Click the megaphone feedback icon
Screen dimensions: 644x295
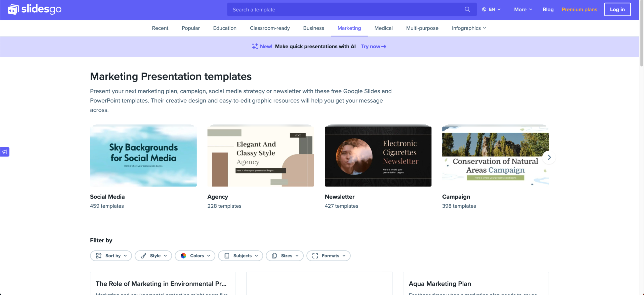(5, 152)
